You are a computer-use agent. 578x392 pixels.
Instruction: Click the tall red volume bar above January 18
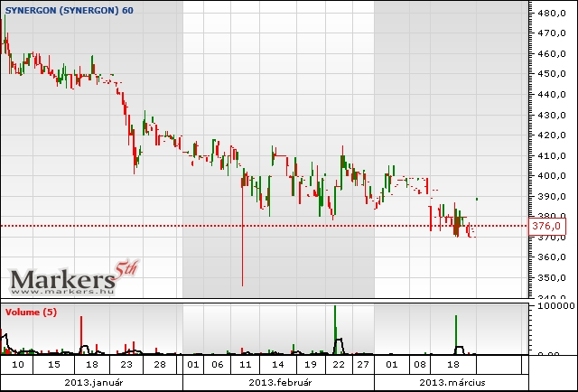(x=81, y=335)
